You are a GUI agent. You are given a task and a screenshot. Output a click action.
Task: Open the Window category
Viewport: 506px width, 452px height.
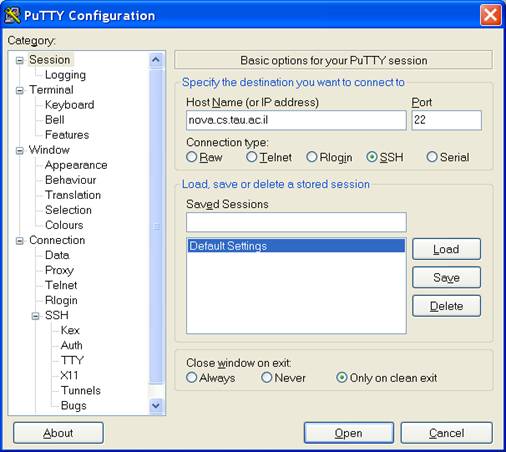coord(49,150)
